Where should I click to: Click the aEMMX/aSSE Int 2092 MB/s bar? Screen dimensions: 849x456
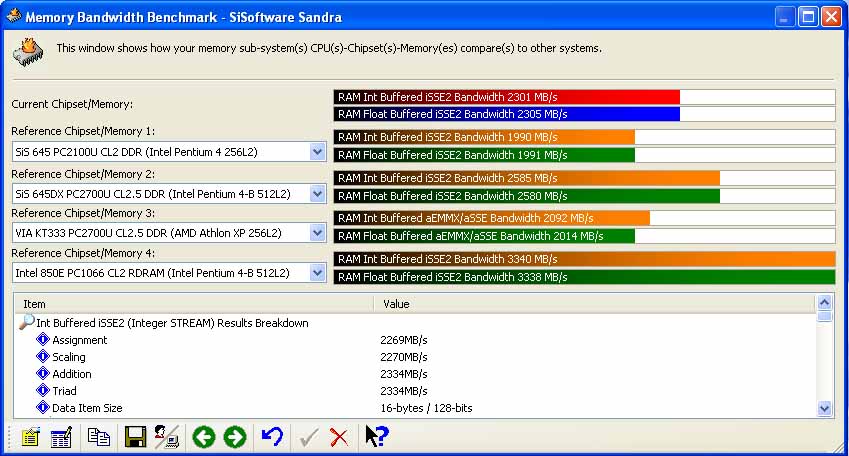tap(492, 218)
